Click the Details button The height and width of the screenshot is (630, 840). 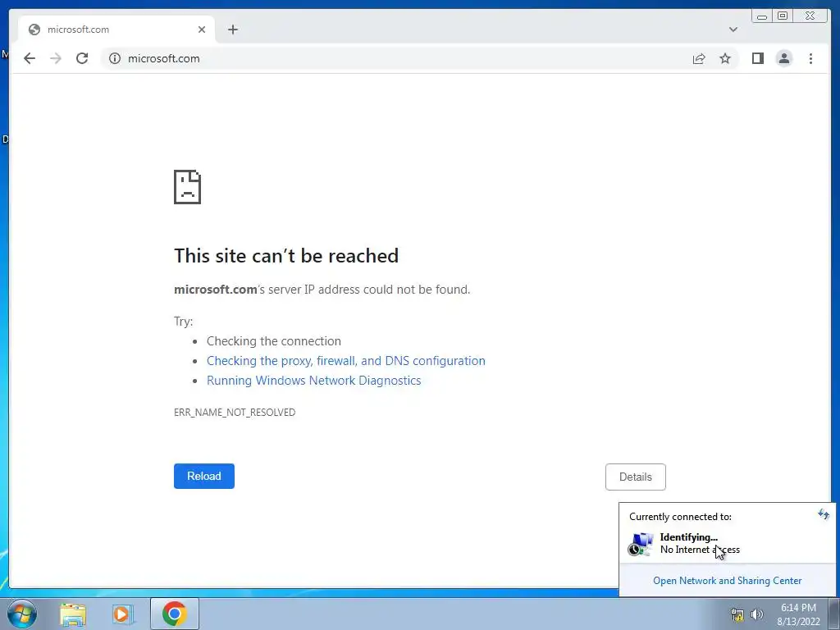tap(636, 477)
